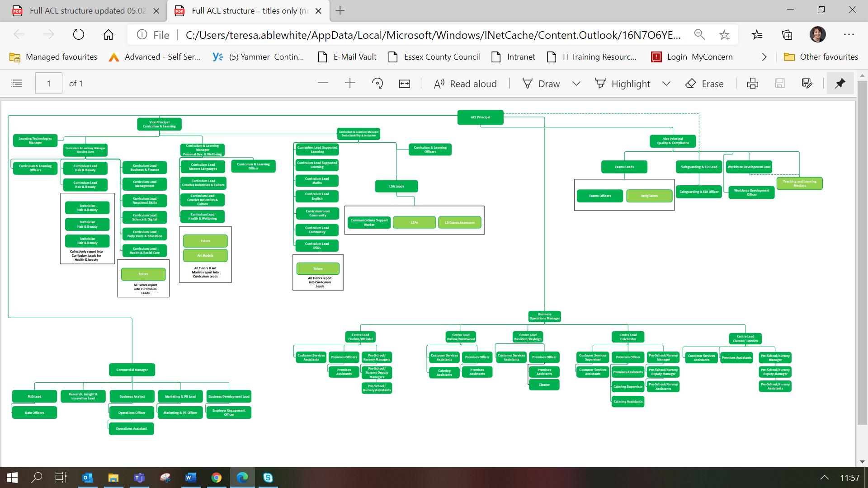Click the page number input field

coord(49,84)
